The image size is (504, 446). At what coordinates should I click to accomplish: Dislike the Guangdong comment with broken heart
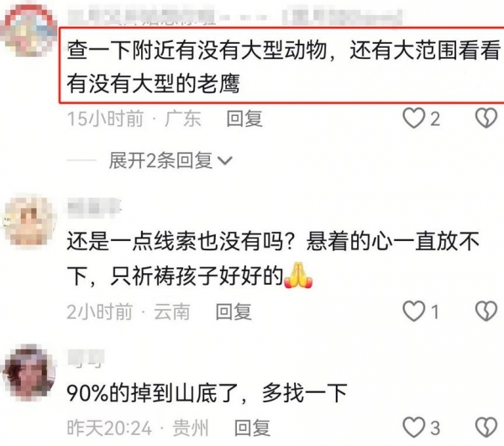pyautogui.click(x=486, y=118)
